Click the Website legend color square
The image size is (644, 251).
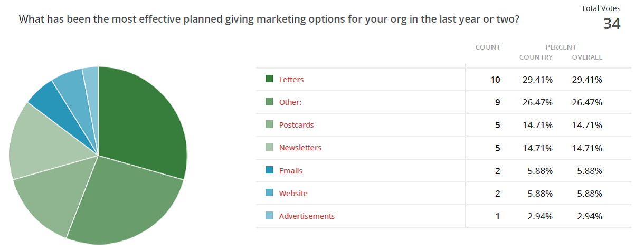click(269, 193)
